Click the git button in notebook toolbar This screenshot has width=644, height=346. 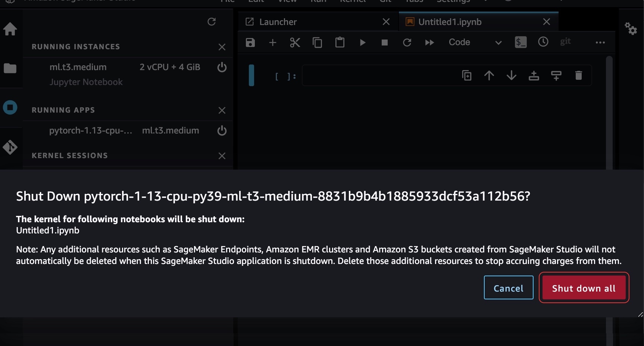pyautogui.click(x=565, y=41)
